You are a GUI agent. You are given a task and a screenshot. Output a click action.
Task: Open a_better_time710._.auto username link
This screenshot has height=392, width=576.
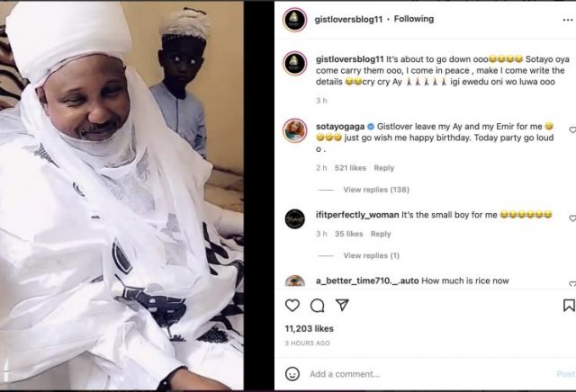coord(367,281)
